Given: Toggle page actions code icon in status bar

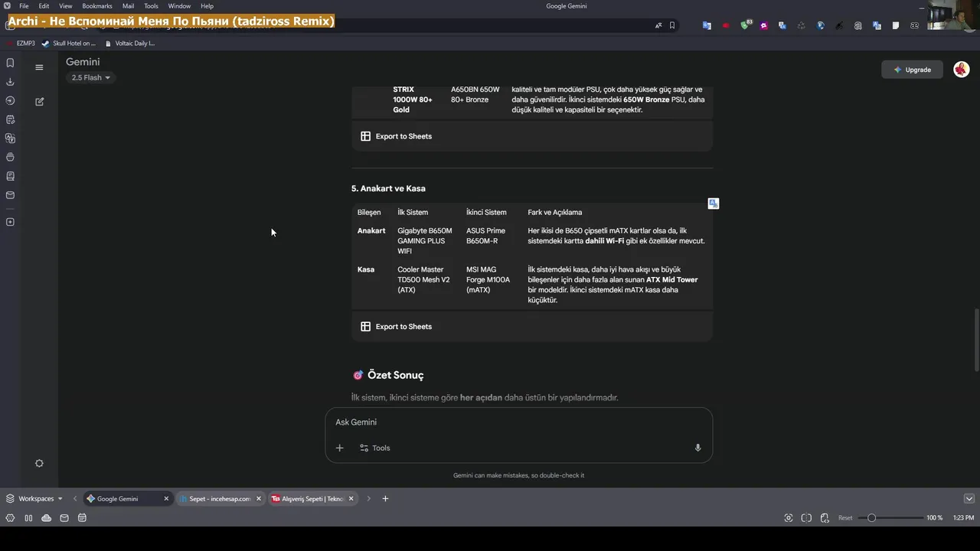Looking at the screenshot, I should tap(825, 518).
